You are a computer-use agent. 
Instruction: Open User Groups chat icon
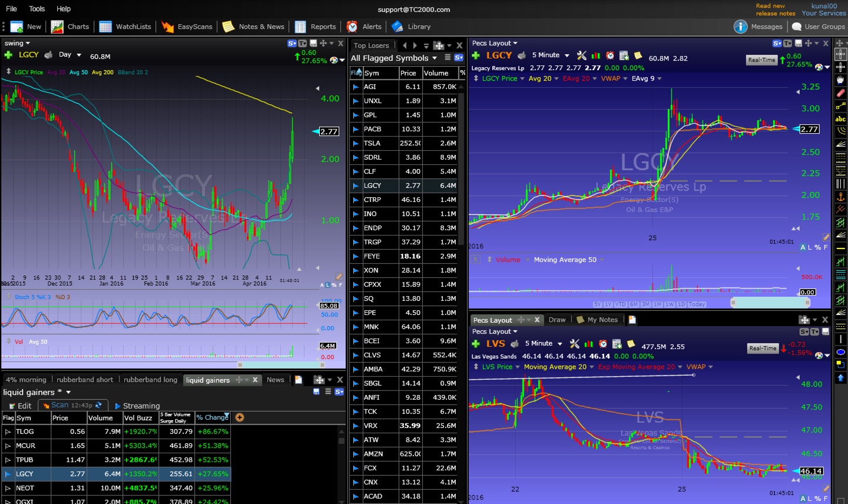[x=797, y=26]
